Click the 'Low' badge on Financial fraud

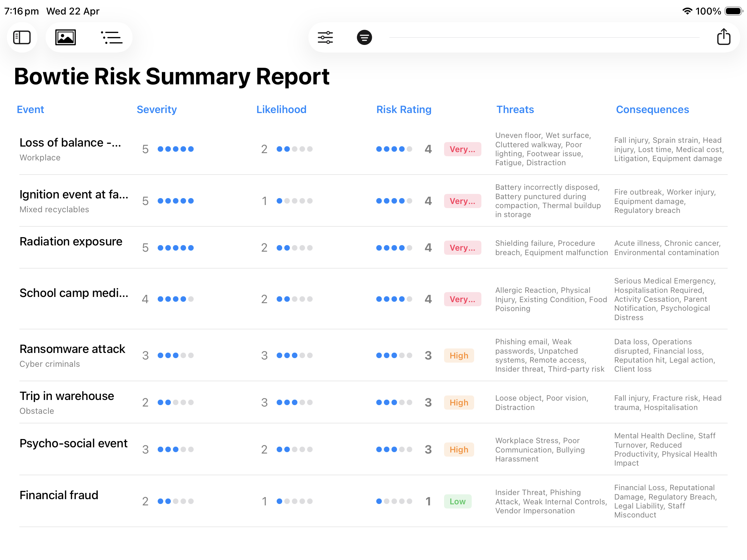[458, 501]
